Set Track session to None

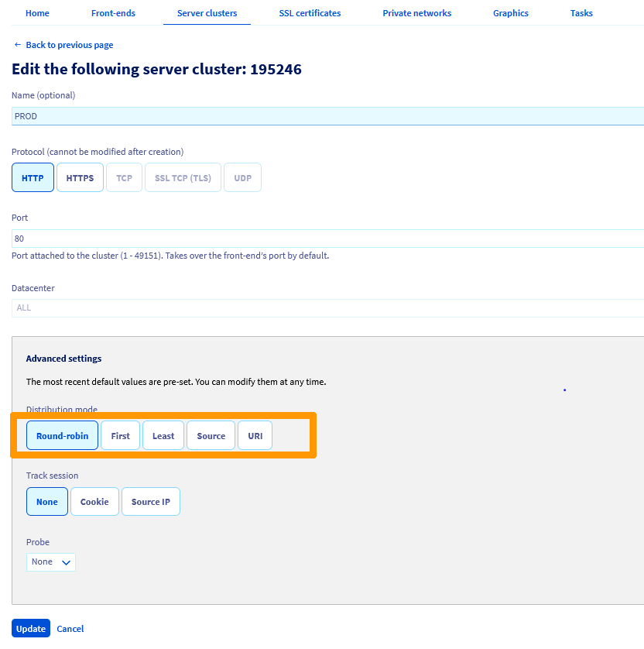pyautogui.click(x=47, y=502)
